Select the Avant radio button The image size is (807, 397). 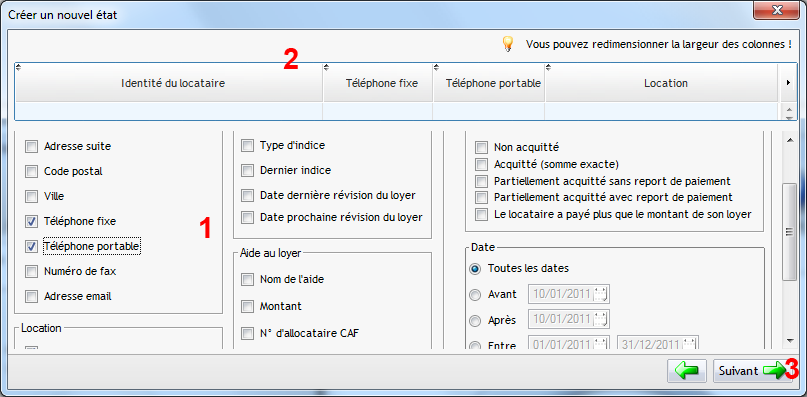475,295
